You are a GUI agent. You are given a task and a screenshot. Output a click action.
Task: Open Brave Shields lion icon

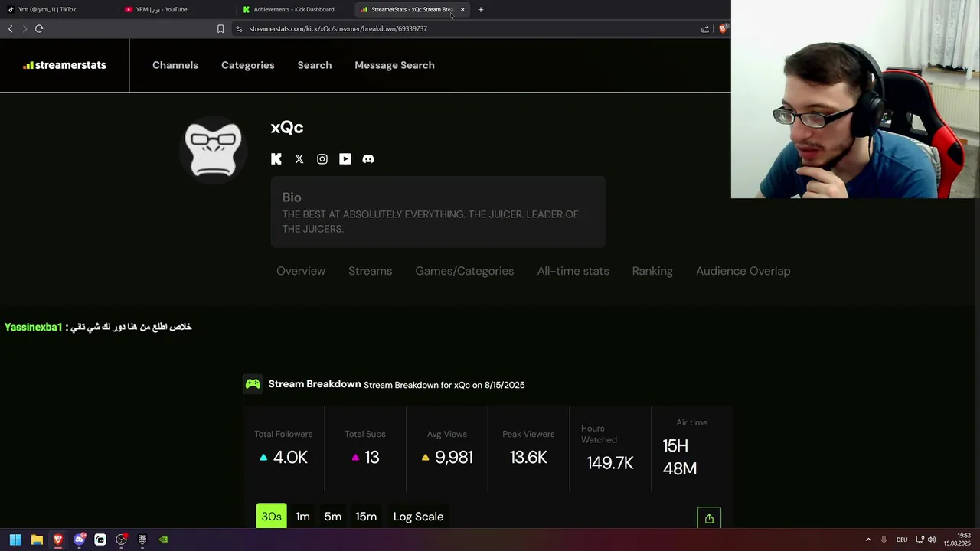pyautogui.click(x=723, y=28)
